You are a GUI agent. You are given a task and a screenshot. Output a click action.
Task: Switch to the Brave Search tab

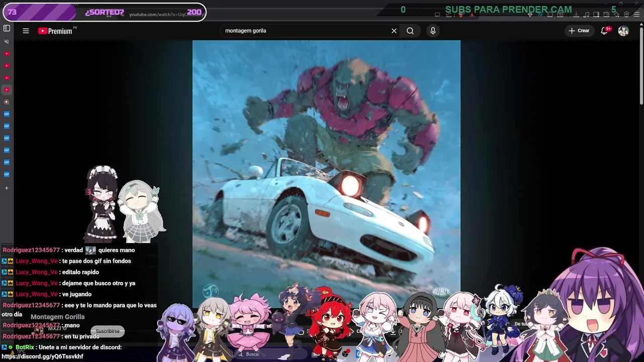tap(7, 102)
